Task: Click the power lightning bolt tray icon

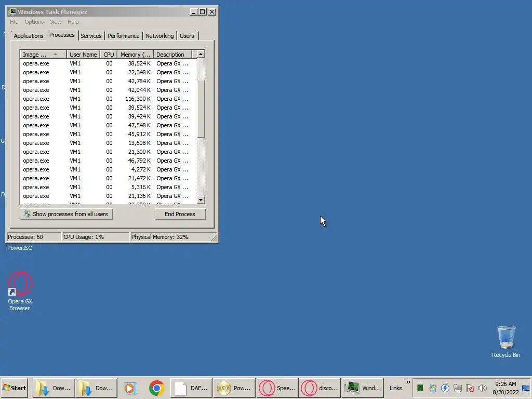Action: tap(445, 388)
